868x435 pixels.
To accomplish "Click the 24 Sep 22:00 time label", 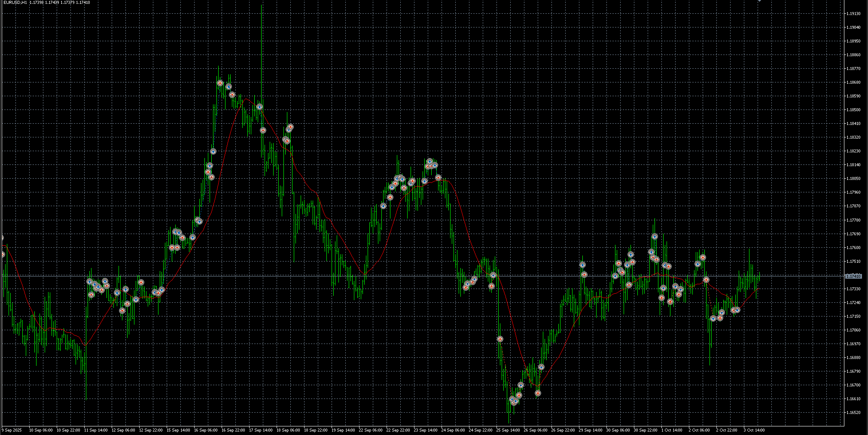I will coord(481,430).
